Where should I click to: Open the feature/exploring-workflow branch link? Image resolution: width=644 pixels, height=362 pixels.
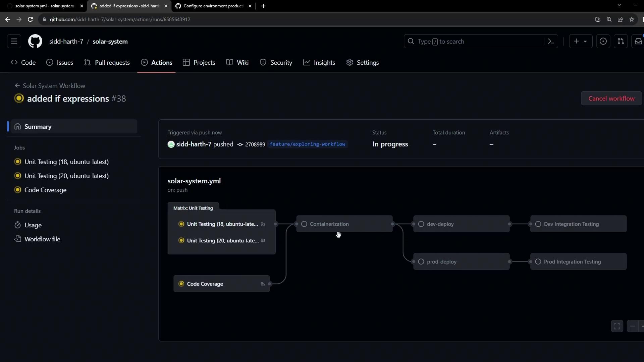click(307, 144)
